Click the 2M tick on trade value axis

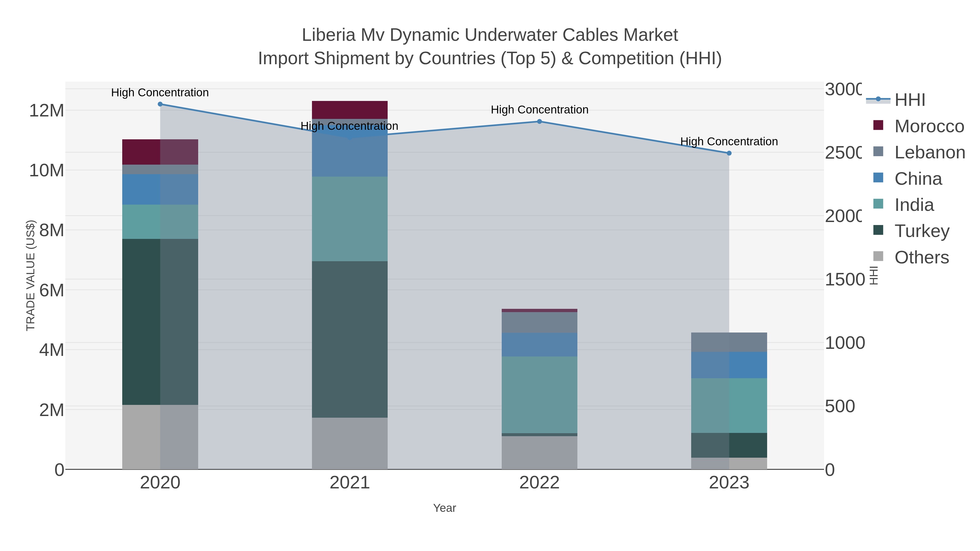click(51, 410)
